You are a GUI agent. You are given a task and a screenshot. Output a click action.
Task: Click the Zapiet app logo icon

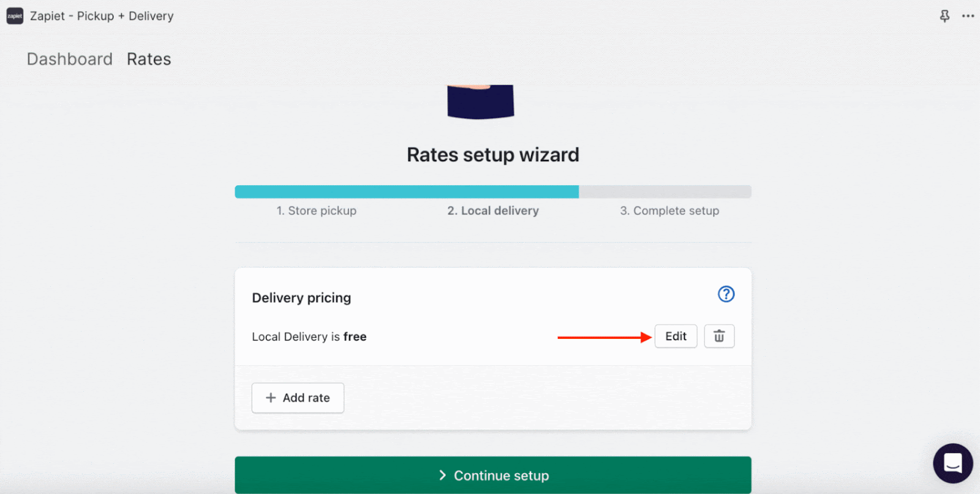tap(15, 16)
